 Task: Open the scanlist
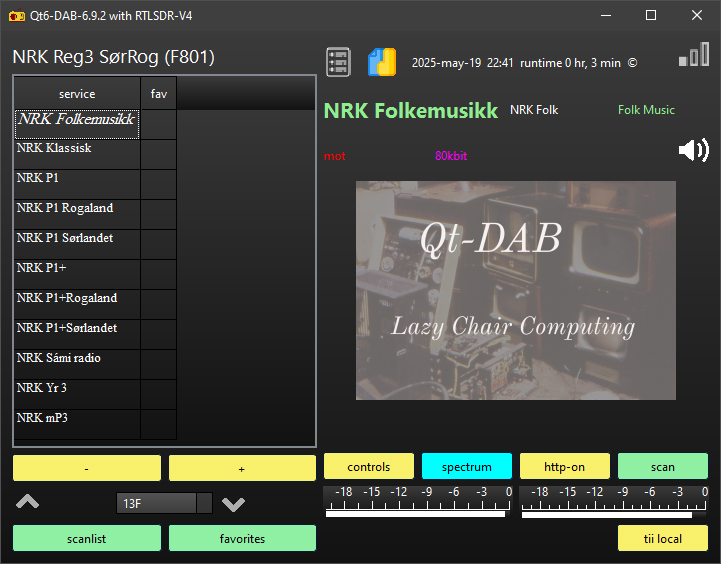point(87,538)
